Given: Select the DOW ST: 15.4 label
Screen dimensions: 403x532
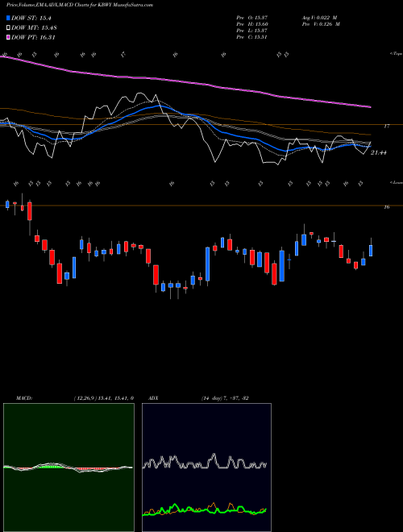Looking at the screenshot, I should [x=31, y=19].
